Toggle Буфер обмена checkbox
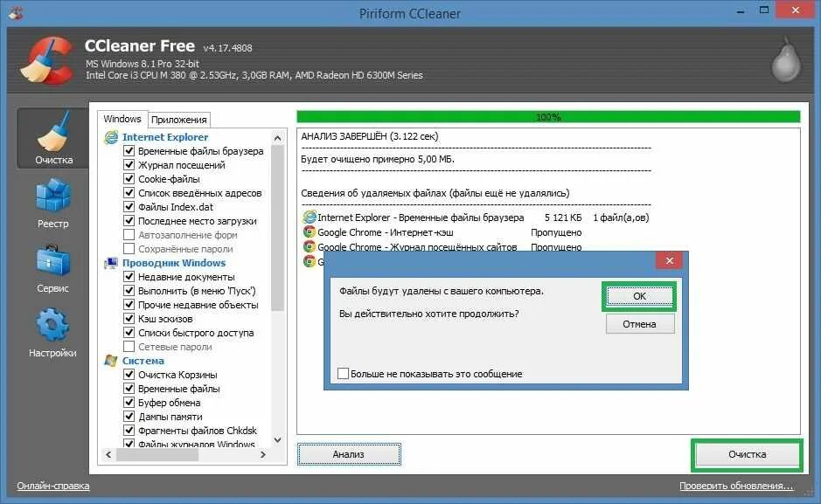Viewport: 821px width, 504px height. (x=129, y=403)
